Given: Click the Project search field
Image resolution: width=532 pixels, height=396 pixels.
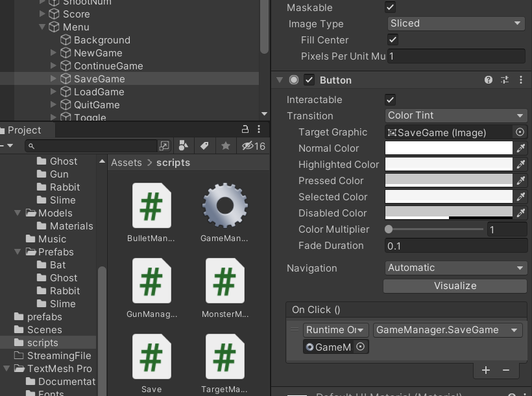Looking at the screenshot, I should (91, 146).
